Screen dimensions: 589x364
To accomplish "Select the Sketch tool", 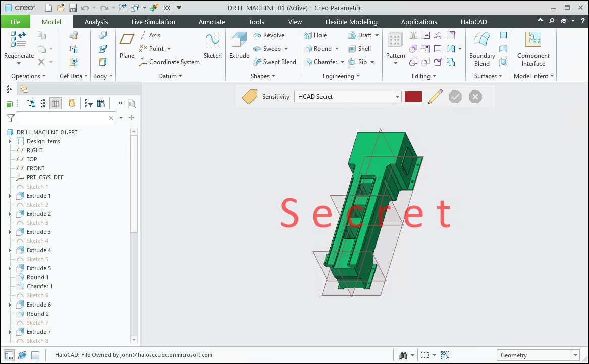I will click(x=212, y=40).
